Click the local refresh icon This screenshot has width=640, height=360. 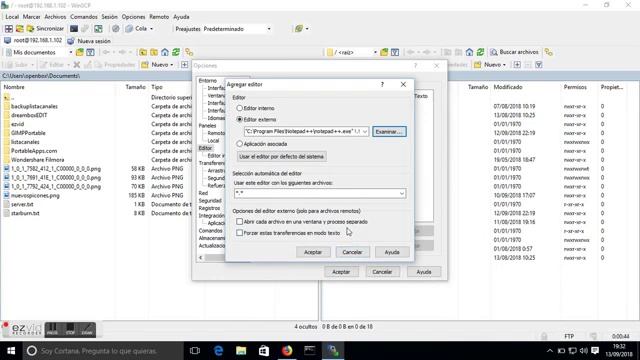point(176,52)
